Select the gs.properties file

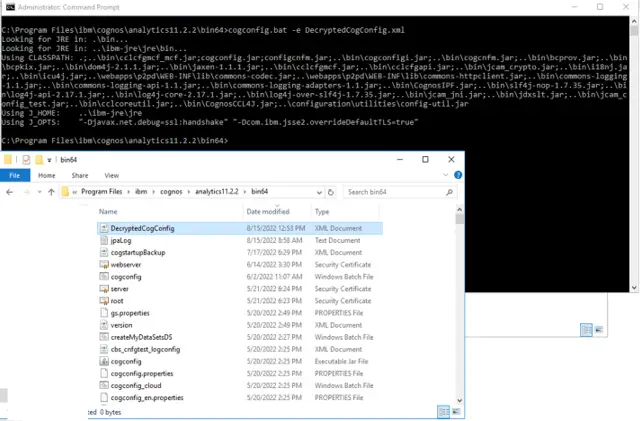click(x=240, y=313)
